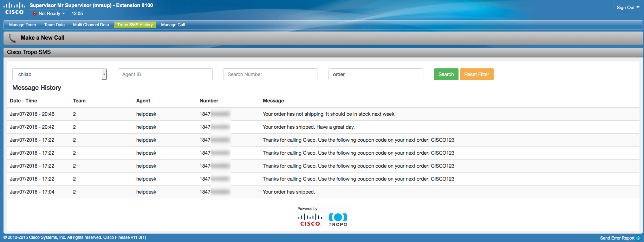Click helpdesk agent in the 20:46 row
This screenshot has height=242, width=644.
tap(146, 114)
